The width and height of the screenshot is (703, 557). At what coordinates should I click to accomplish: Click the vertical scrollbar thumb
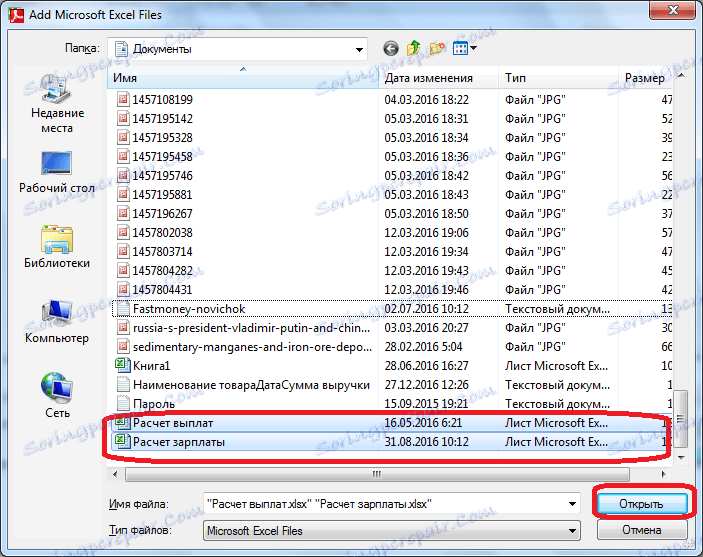[681, 418]
